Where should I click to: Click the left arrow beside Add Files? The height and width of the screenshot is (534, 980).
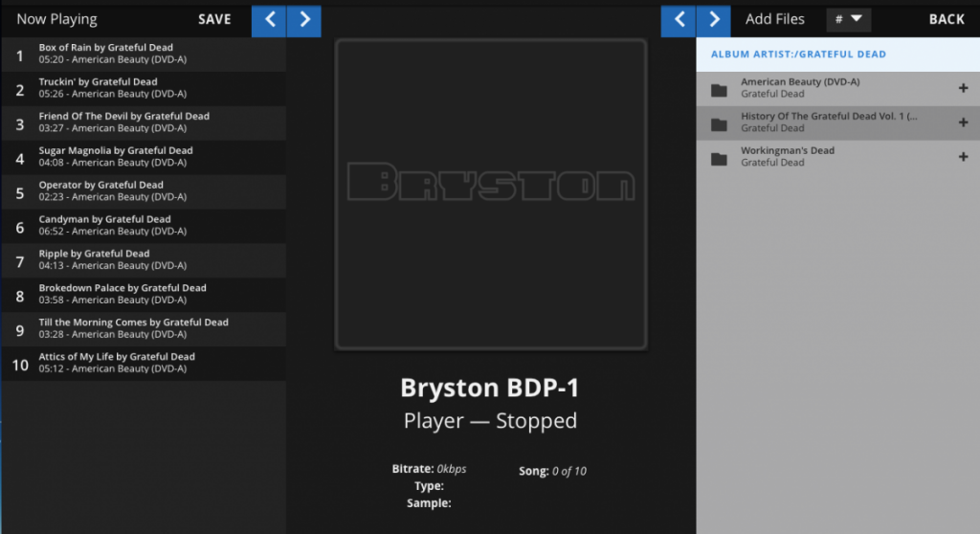[x=679, y=21]
